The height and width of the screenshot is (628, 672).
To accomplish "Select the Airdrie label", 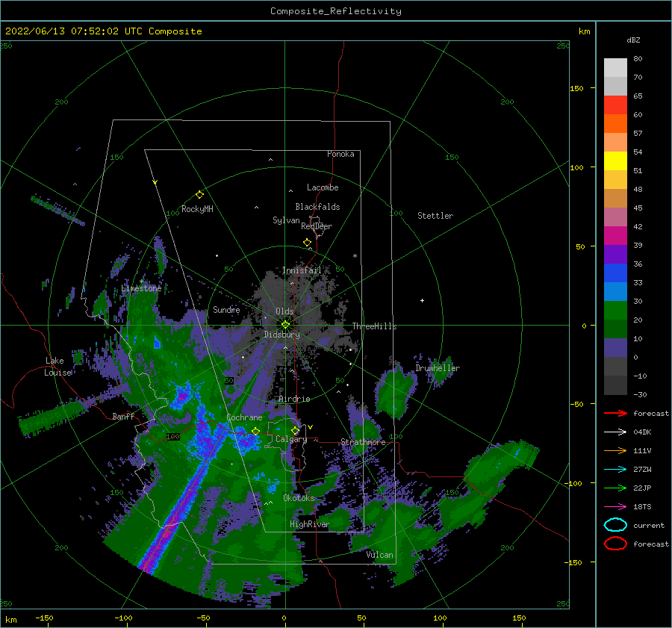I will pyautogui.click(x=294, y=399).
